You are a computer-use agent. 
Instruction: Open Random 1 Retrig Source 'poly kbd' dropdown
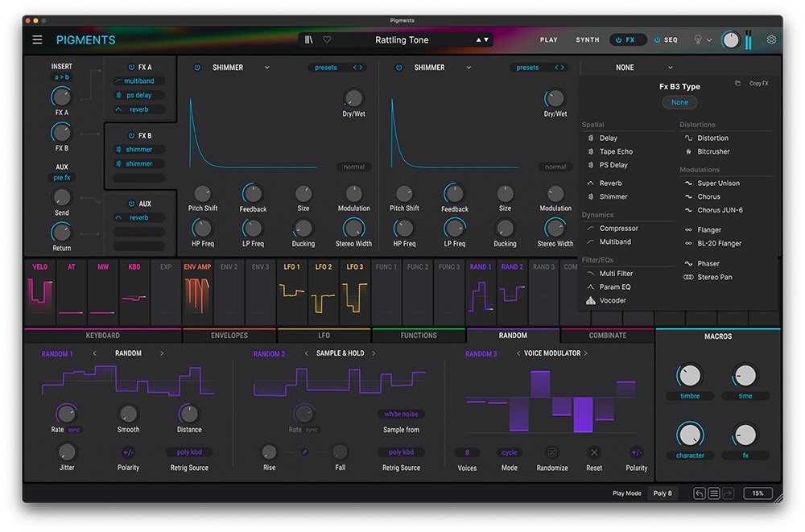189,452
